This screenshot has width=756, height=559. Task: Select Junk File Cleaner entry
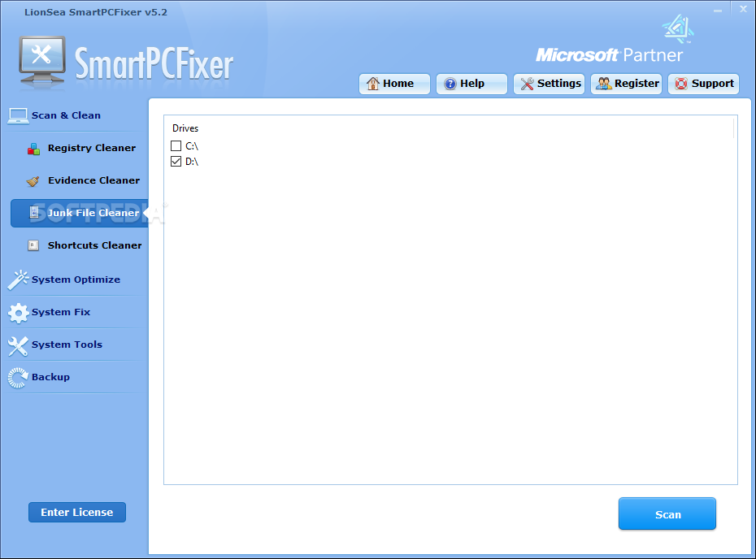tap(80, 213)
